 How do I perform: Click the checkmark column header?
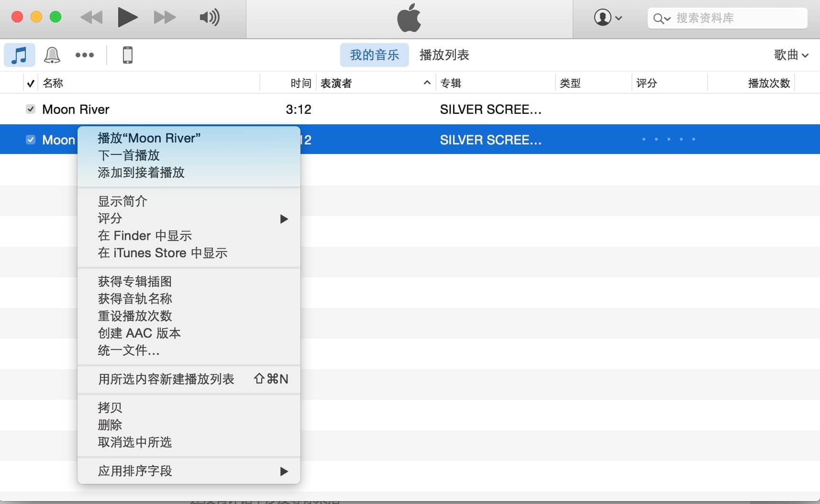[x=30, y=83]
